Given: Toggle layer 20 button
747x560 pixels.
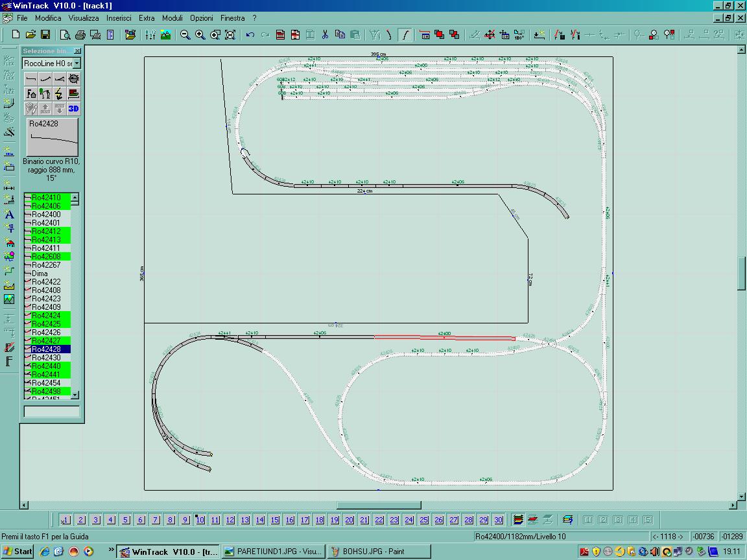Looking at the screenshot, I should pyautogui.click(x=350, y=520).
